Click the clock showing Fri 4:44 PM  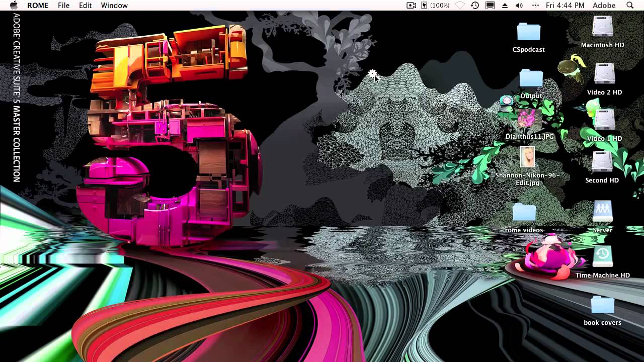point(565,6)
